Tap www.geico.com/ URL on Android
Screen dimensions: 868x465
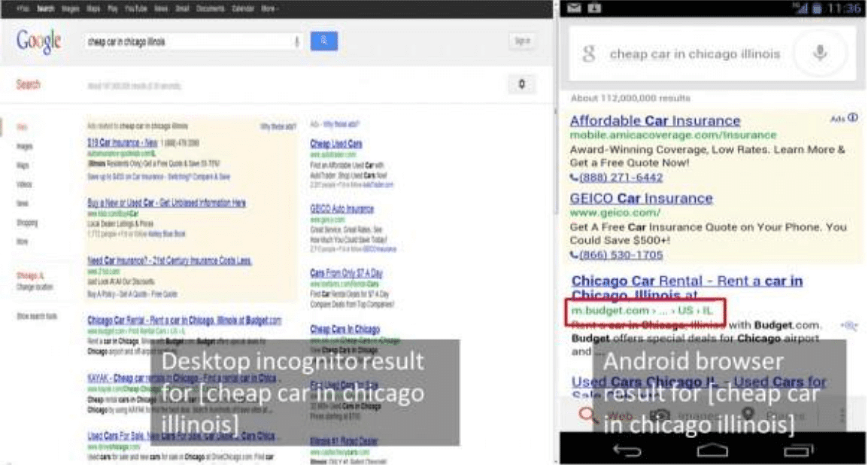click(615, 213)
